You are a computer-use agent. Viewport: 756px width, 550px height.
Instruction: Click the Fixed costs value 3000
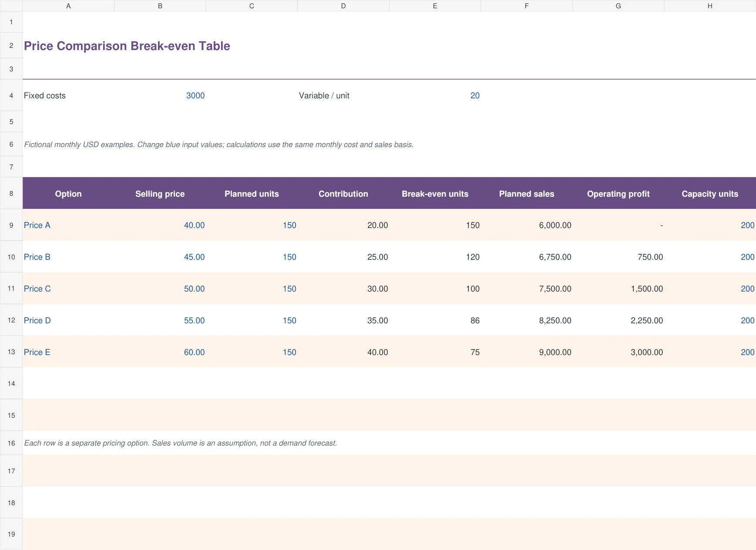coord(195,96)
